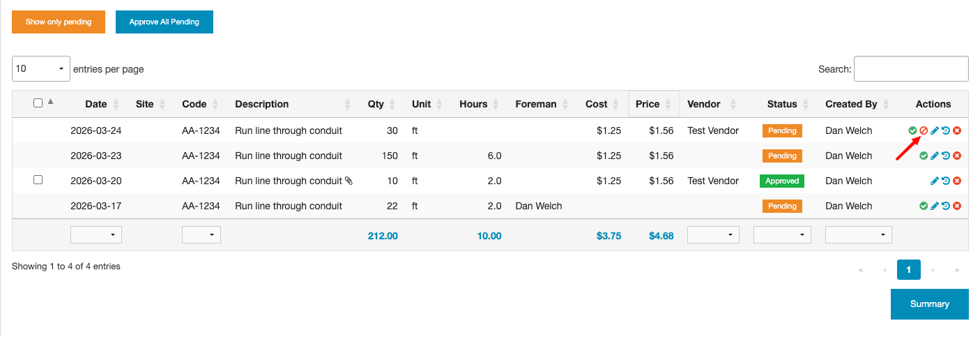980x337 pixels.
Task: Sort the table by the Date column
Action: pos(96,104)
